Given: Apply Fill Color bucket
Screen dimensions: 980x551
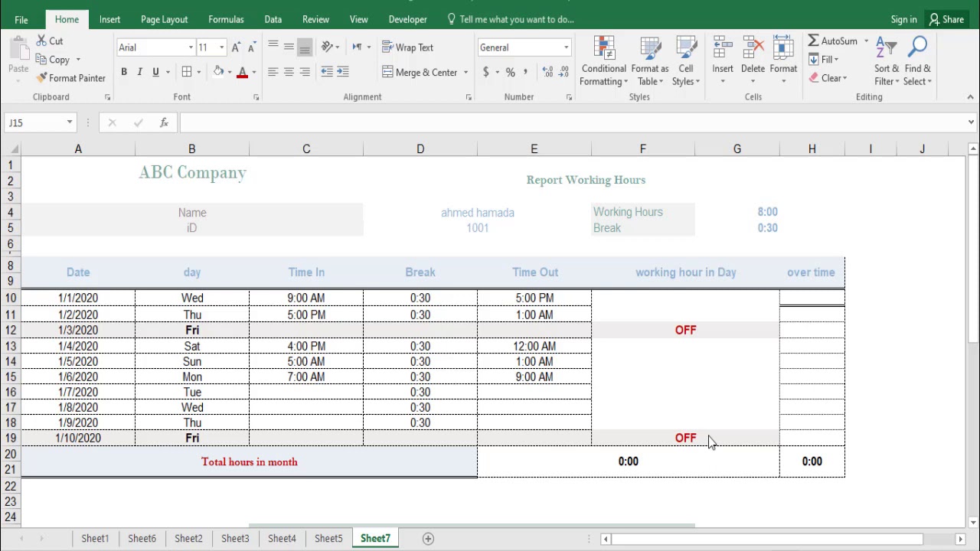Looking at the screenshot, I should pos(219,72).
